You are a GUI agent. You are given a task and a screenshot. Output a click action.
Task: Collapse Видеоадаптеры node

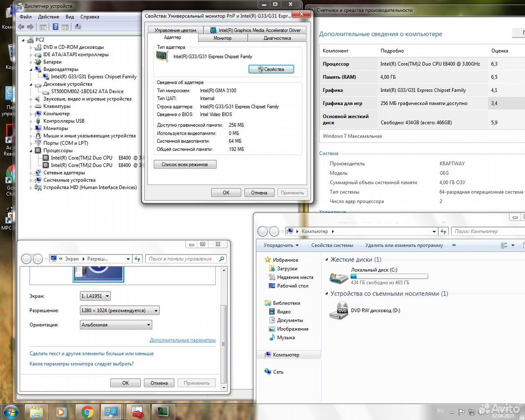(31, 70)
